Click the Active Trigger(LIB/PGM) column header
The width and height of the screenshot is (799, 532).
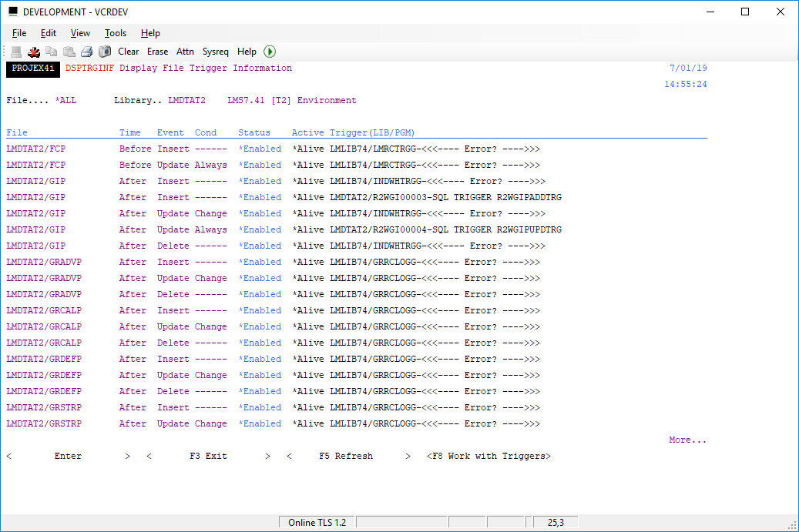point(353,133)
